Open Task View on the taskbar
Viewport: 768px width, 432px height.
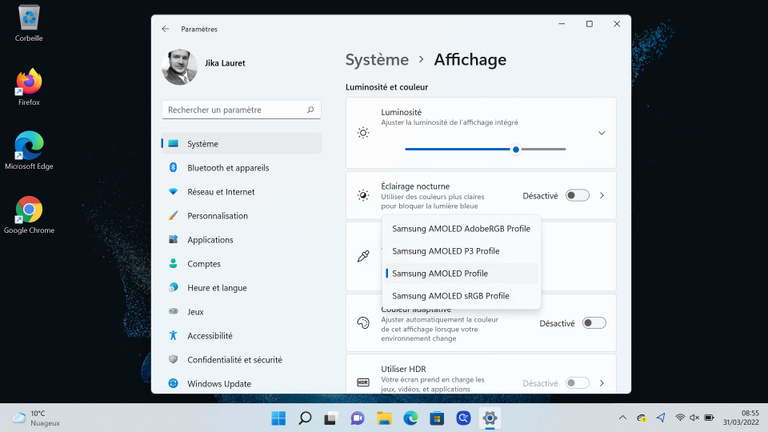pos(331,418)
